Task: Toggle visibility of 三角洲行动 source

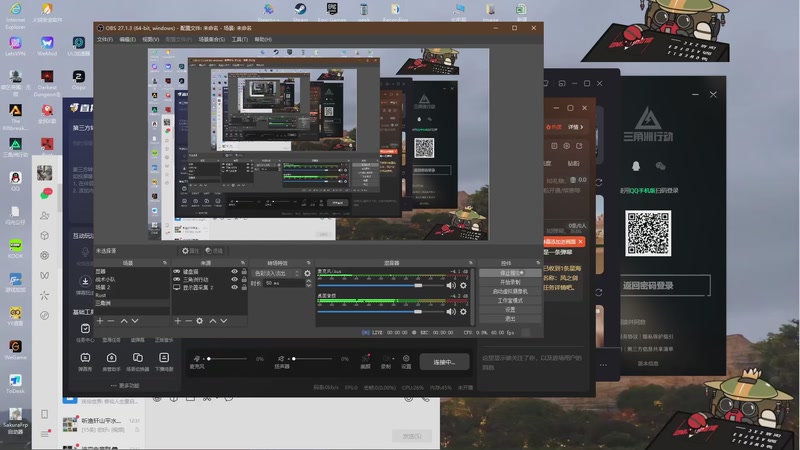Action: point(234,279)
